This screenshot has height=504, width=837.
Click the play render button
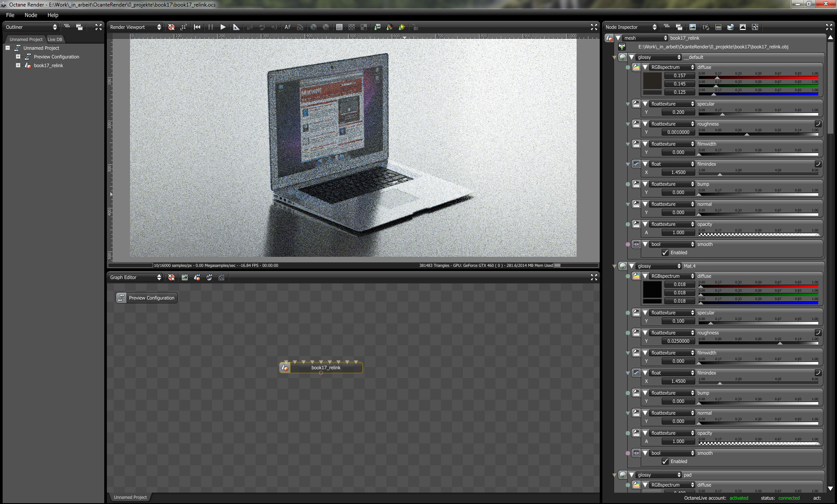[x=223, y=27]
